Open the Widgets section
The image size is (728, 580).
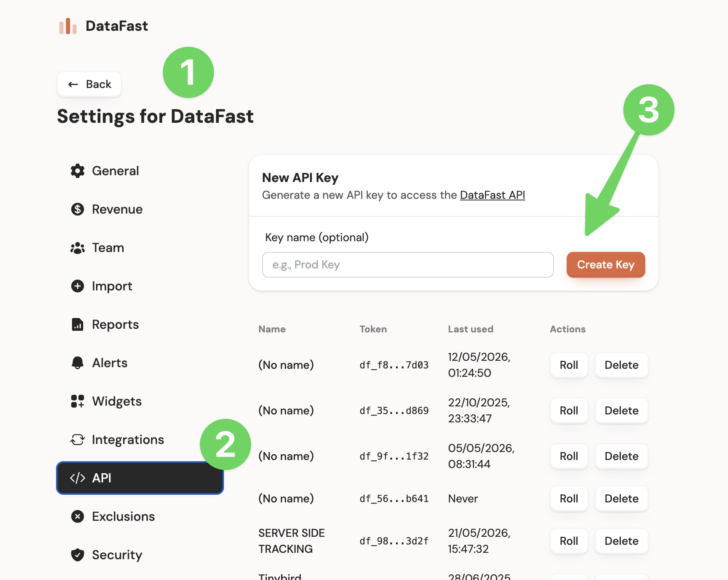tap(140, 401)
